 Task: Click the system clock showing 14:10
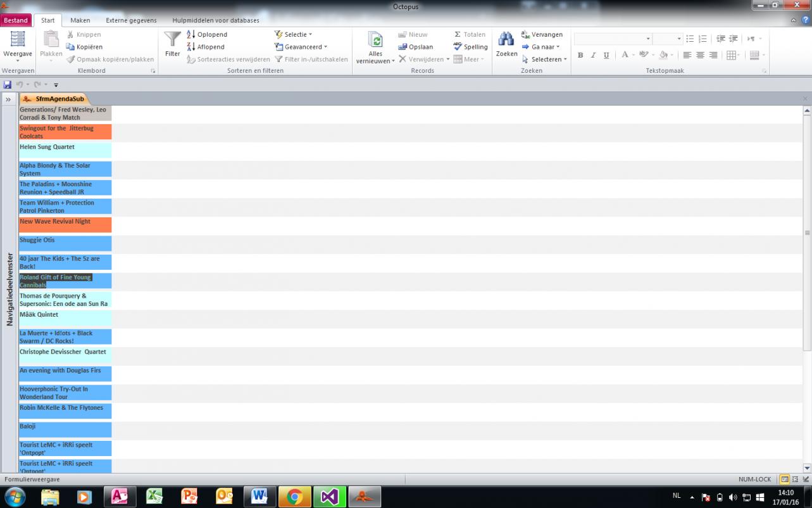(785, 493)
